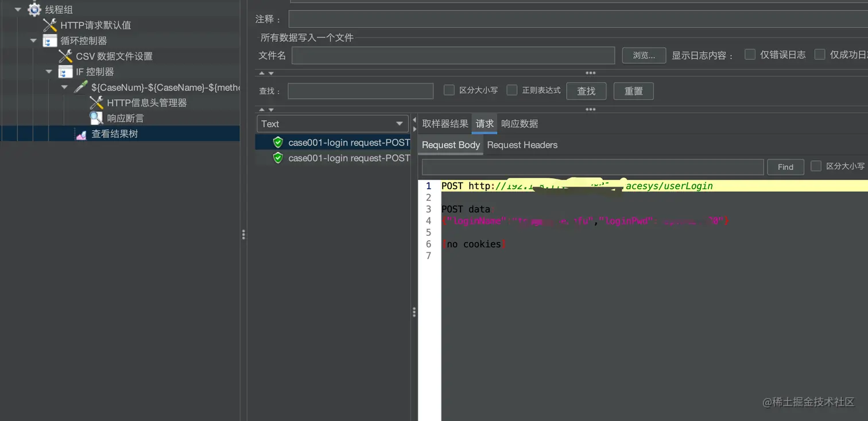Click the right arrow below the left arrow beside 取样器结果
The image size is (868, 421).
pyautogui.click(x=414, y=129)
